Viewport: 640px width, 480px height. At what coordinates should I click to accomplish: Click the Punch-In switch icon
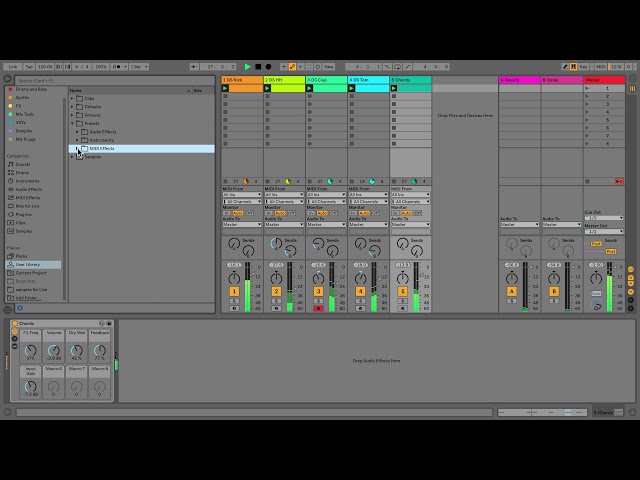pyautogui.click(x=387, y=67)
